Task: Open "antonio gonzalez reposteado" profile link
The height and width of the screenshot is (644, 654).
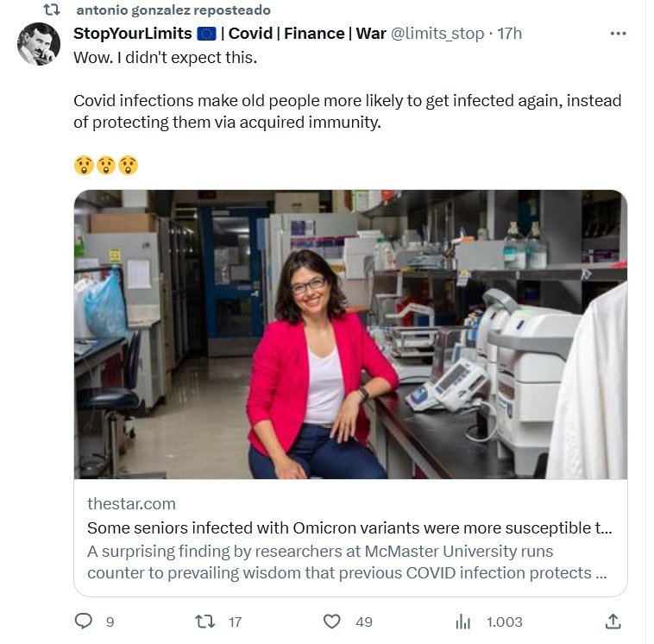Action: tap(173, 10)
